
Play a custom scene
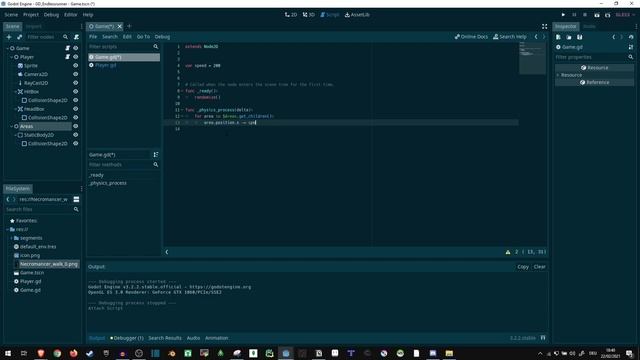[x=607, y=15]
